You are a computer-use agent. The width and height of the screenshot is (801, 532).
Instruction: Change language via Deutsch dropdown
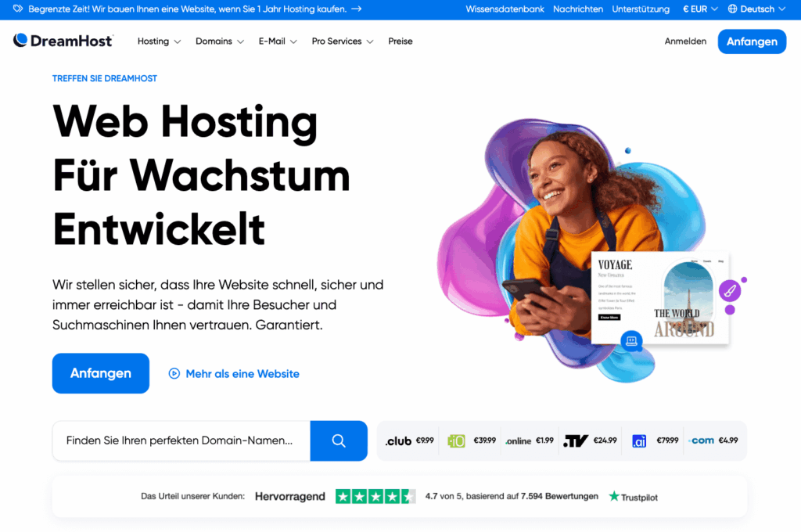756,9
